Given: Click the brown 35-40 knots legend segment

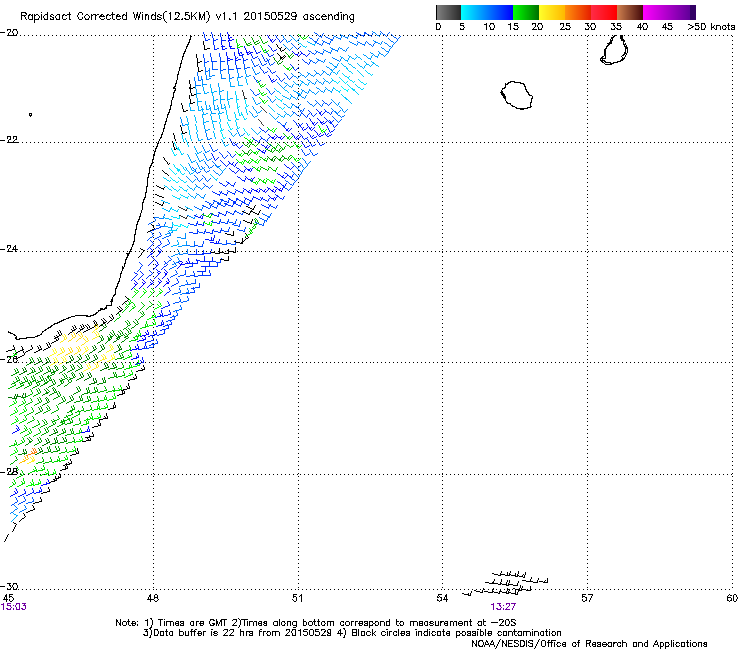Looking at the screenshot, I should pos(630,12).
